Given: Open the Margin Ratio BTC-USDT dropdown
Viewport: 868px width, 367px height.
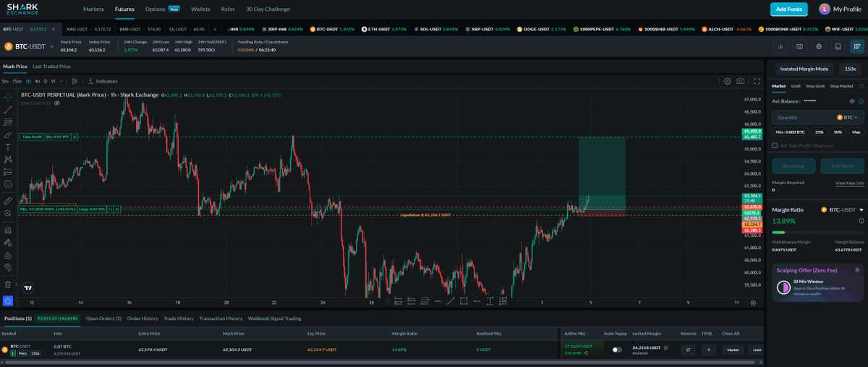Looking at the screenshot, I should (x=843, y=209).
